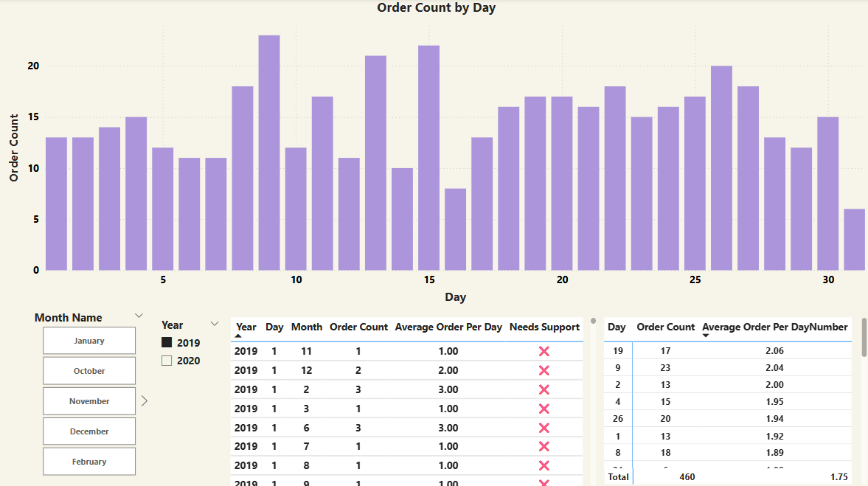Expand the Month Name slicer dropdown chevron

(x=139, y=316)
